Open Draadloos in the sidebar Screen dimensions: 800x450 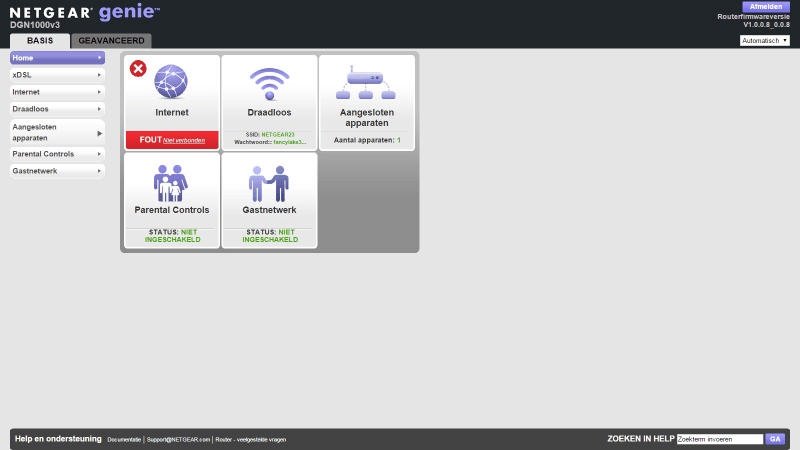[x=57, y=109]
